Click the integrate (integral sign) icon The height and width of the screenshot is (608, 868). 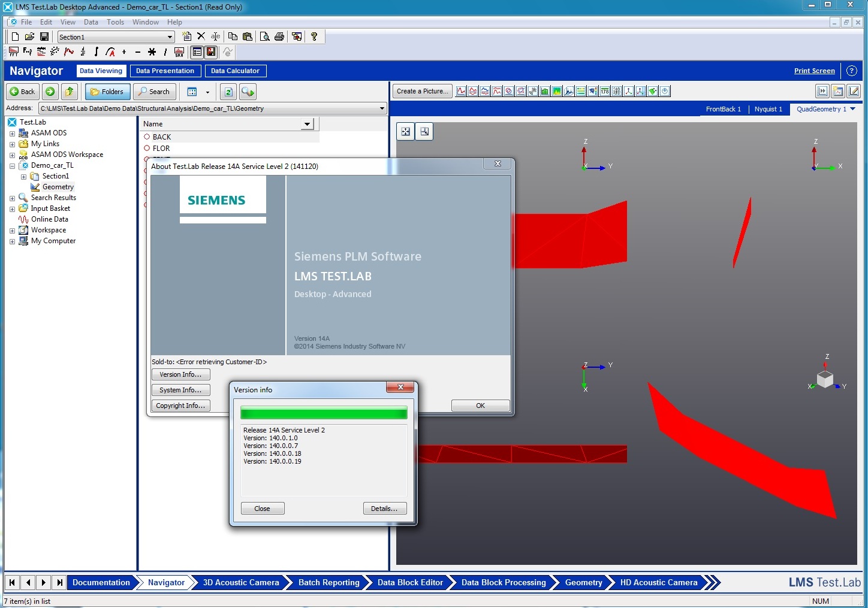click(x=96, y=52)
